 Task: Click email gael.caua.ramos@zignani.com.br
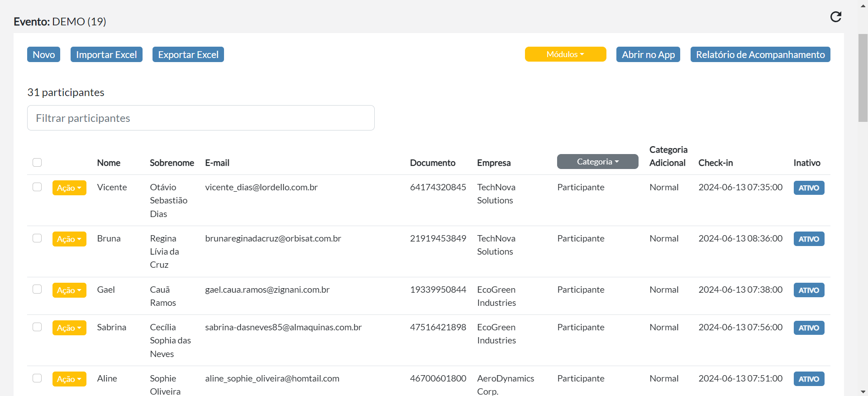click(x=267, y=290)
